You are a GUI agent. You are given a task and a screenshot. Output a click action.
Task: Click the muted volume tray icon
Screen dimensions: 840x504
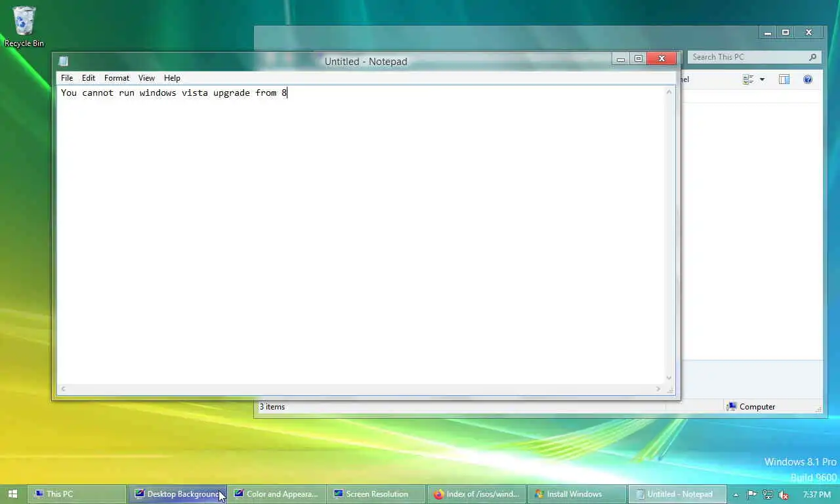click(x=783, y=495)
